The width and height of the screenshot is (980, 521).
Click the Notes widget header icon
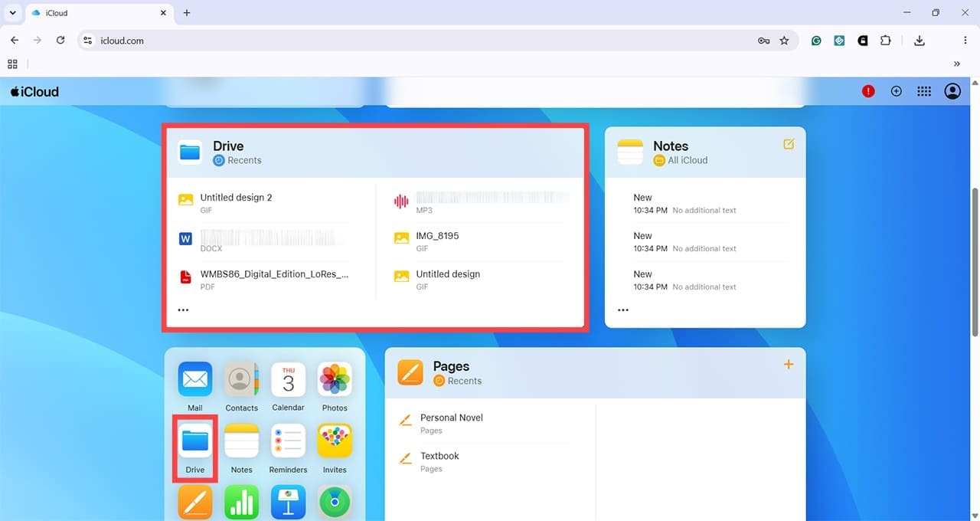coord(630,152)
